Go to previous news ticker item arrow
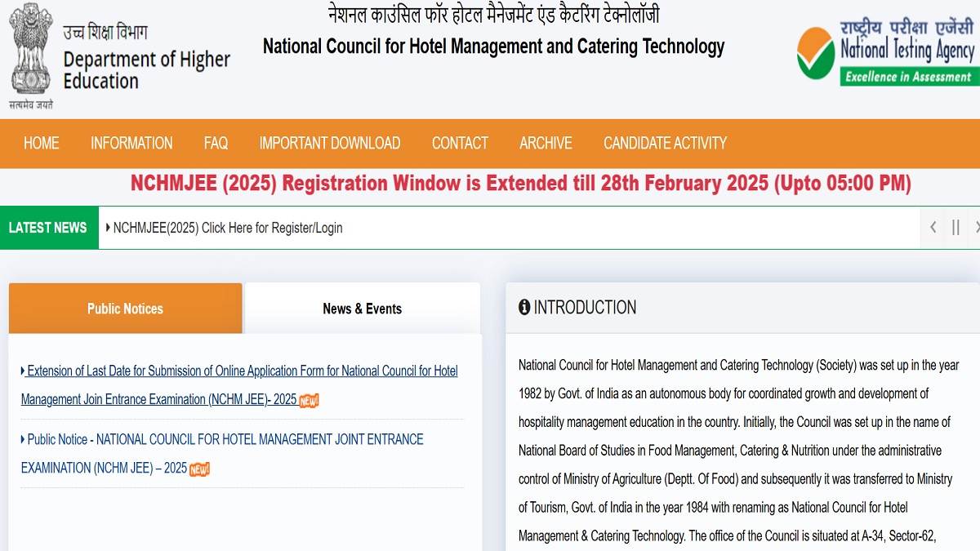Image resolution: width=980 pixels, height=551 pixels. (933, 228)
